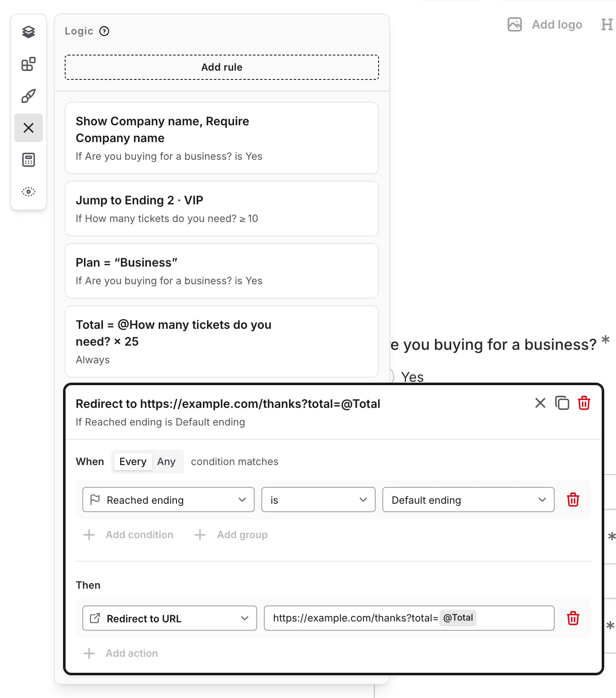Open the eye preview sidebar icon
Image resolution: width=616 pixels, height=698 pixels.
coord(29,192)
